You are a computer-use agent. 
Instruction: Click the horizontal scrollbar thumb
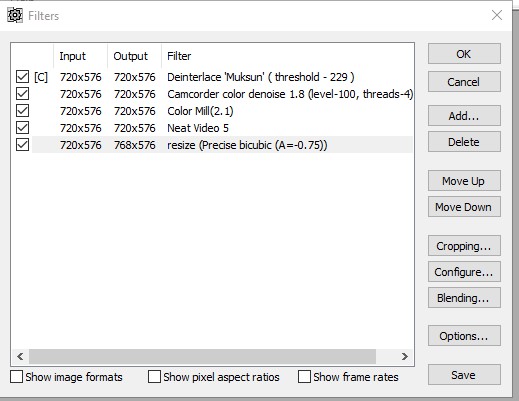click(202, 356)
